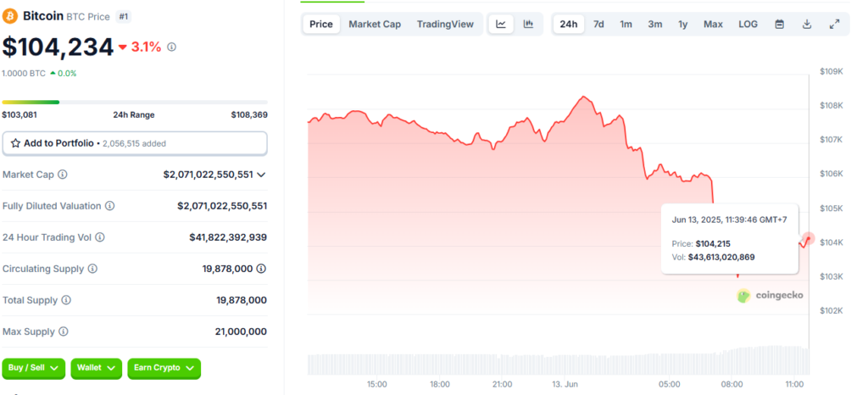Viewport: 868px width, 395px height.
Task: Switch to Market Cap tab
Action: tap(375, 25)
